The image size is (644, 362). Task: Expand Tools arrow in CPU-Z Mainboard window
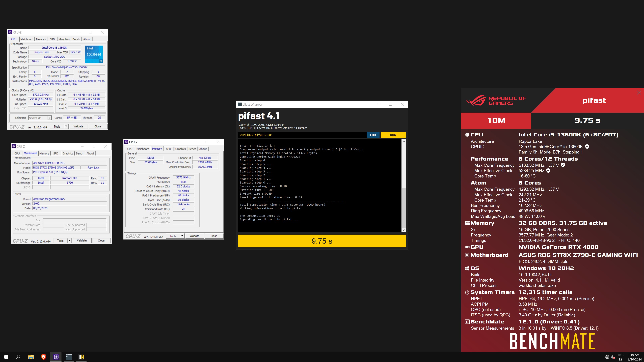click(69, 241)
